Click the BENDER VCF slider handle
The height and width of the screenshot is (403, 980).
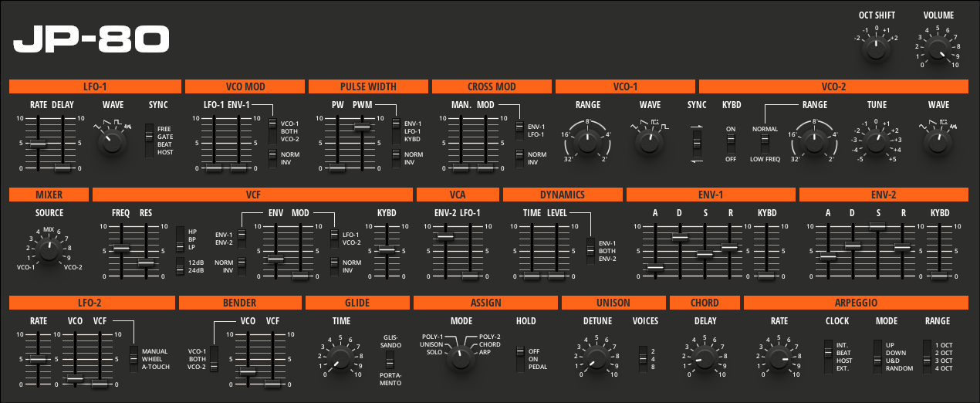(272, 384)
